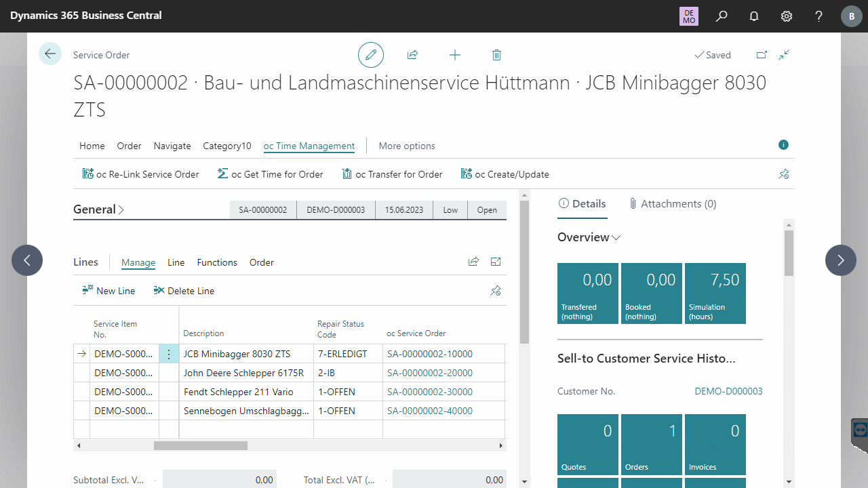Collapse page with shrink arrows icon

point(784,55)
